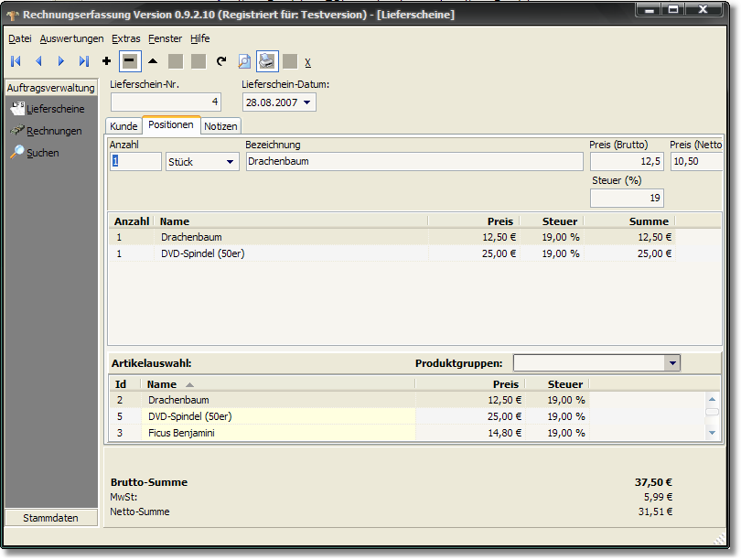This screenshot has height=560, width=741.
Task: Click the X close toolbar item
Action: (307, 62)
